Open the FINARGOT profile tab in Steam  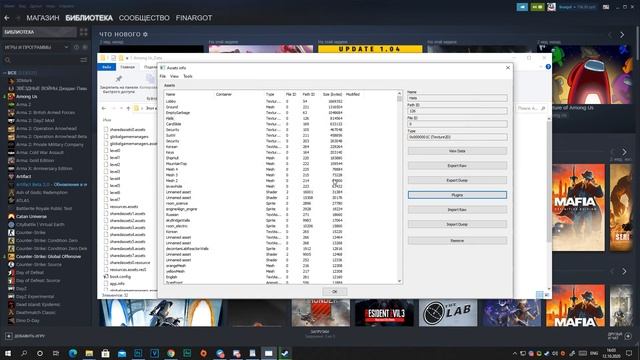194,18
